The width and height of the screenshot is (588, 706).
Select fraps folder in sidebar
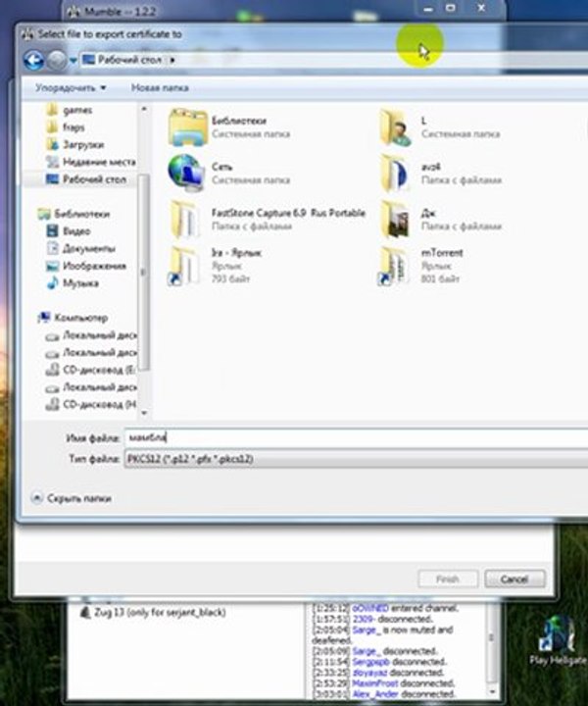pyautogui.click(x=66, y=127)
